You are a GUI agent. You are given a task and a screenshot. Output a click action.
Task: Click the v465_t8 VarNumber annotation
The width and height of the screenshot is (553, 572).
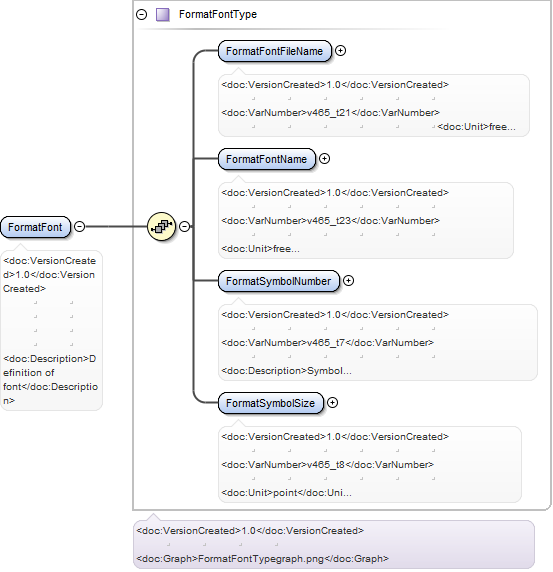coord(328,465)
